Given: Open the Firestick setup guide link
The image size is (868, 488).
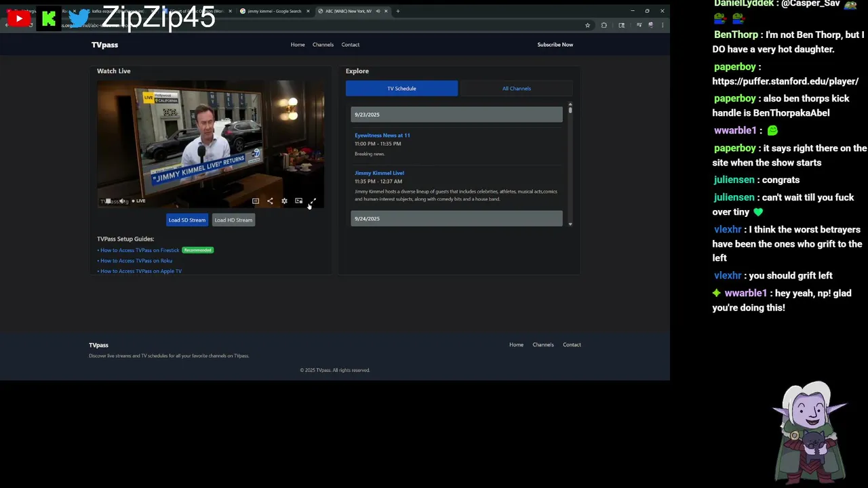Looking at the screenshot, I should click(x=140, y=250).
